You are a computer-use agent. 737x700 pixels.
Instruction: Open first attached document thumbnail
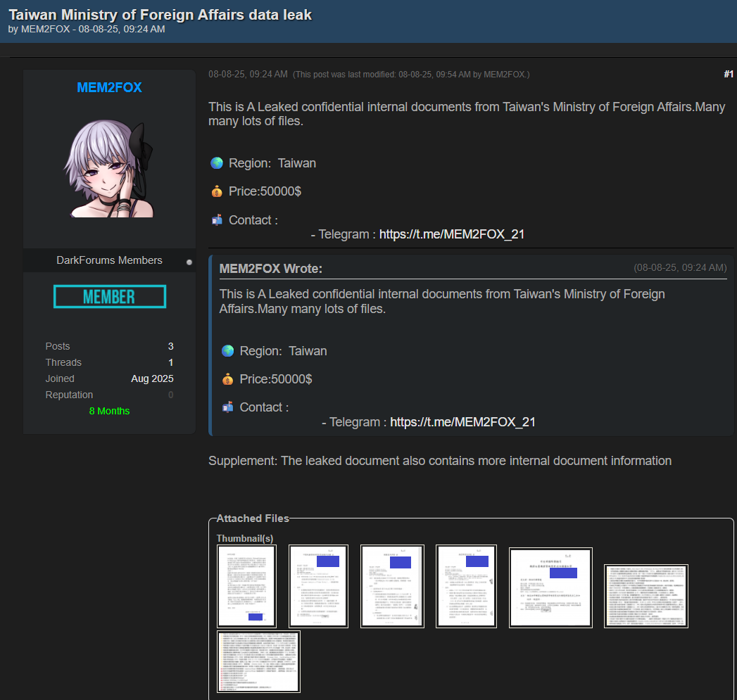[247, 586]
